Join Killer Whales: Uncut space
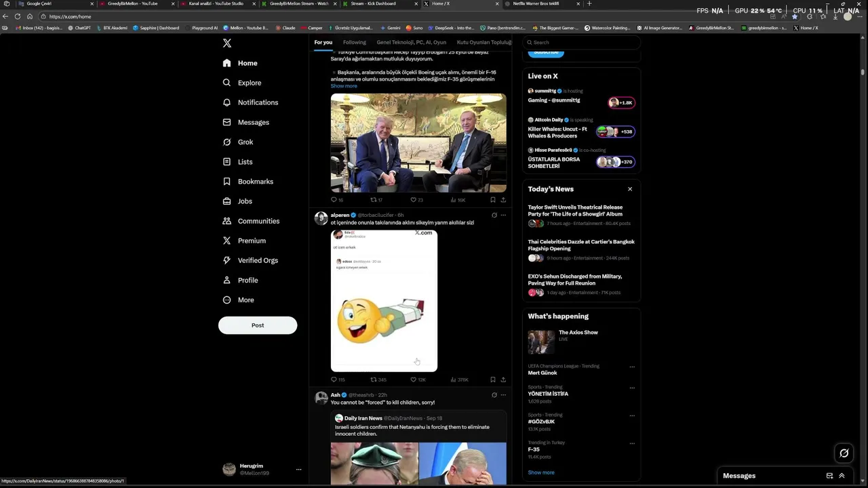The image size is (868, 488). (x=580, y=127)
